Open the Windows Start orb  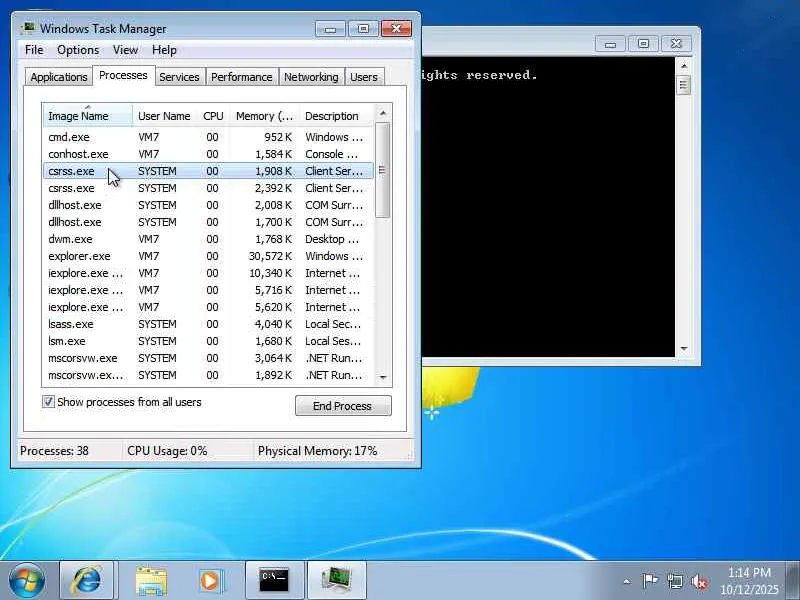pyautogui.click(x=26, y=581)
